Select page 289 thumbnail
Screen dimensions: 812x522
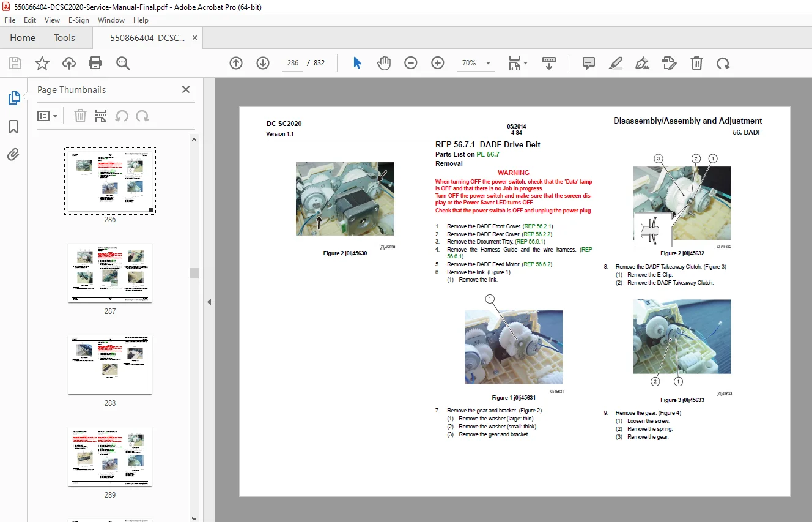click(110, 457)
